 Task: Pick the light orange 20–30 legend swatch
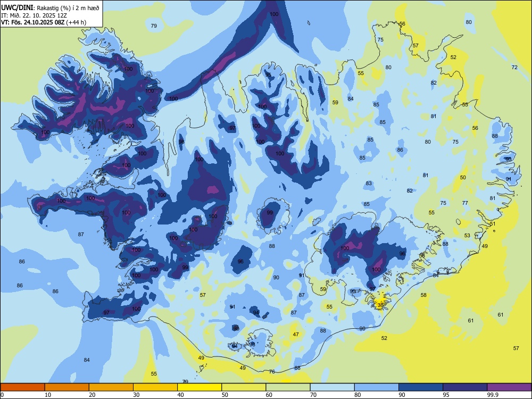[111, 387]
